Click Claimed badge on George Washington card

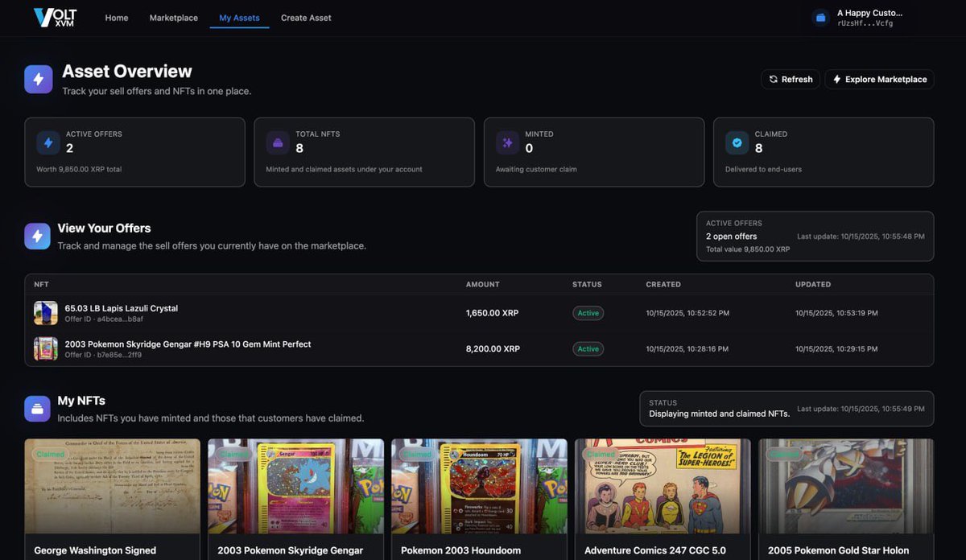(x=50, y=455)
